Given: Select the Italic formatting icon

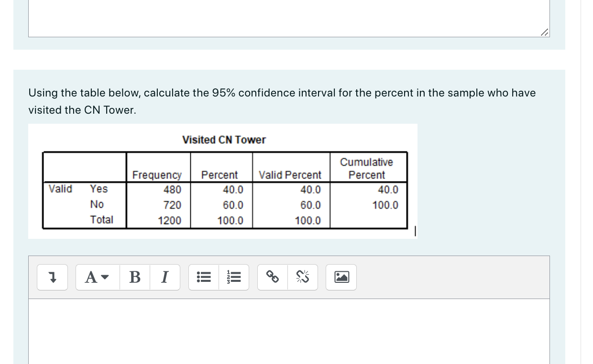Looking at the screenshot, I should point(165,277).
